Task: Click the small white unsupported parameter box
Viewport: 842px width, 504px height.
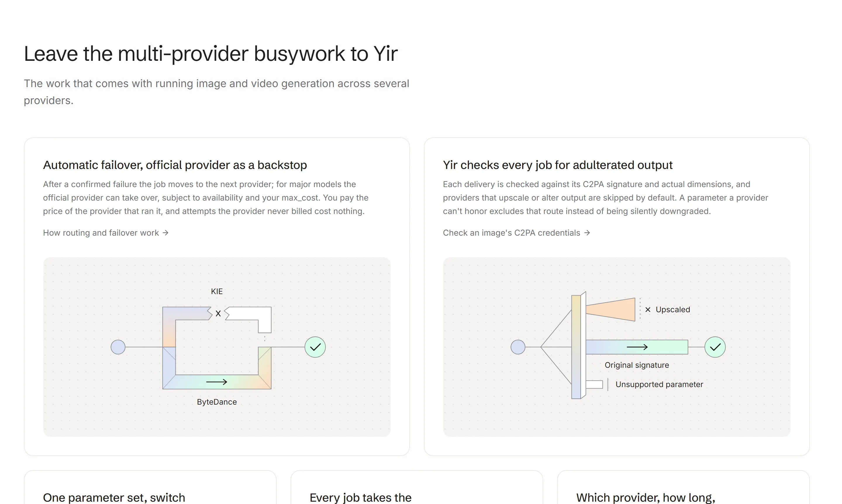Action: coord(594,384)
